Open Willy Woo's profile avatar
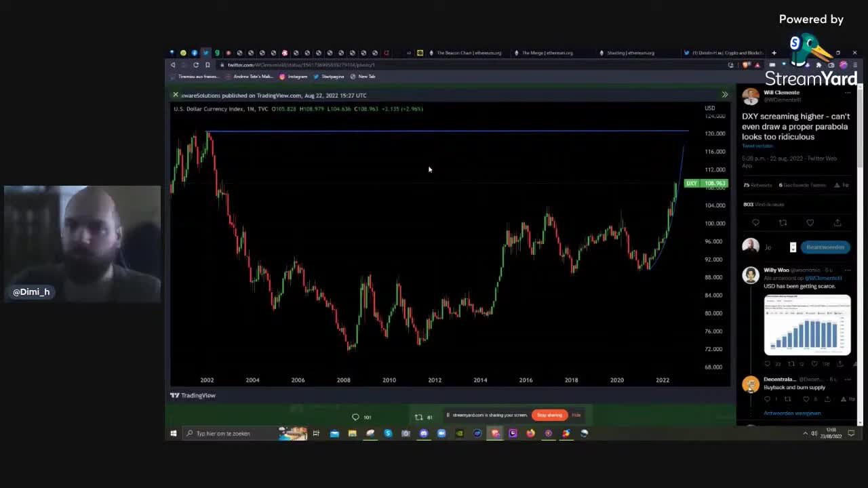The image size is (868, 488). [x=750, y=274]
